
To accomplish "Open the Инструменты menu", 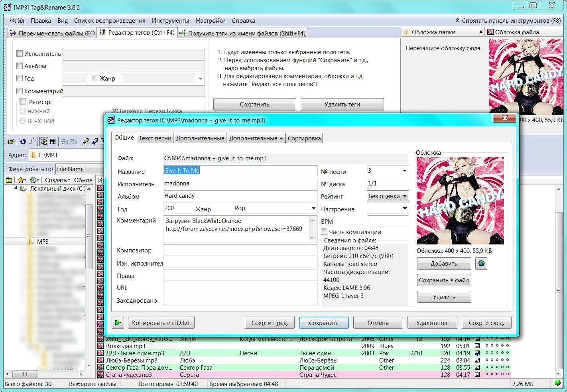I will pyautogui.click(x=170, y=21).
